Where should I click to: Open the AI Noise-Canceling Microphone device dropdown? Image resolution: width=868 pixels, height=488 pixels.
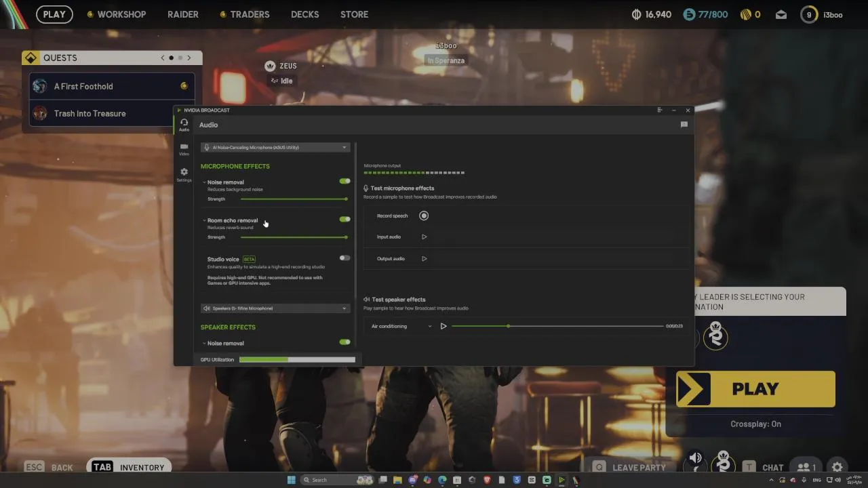point(275,147)
